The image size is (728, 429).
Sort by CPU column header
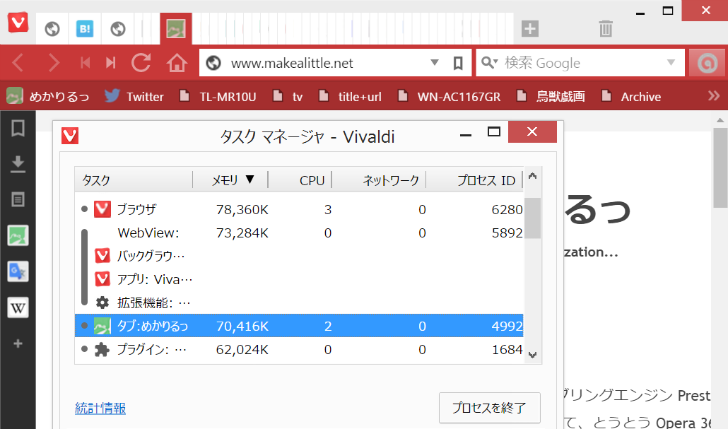pyautogui.click(x=300, y=180)
